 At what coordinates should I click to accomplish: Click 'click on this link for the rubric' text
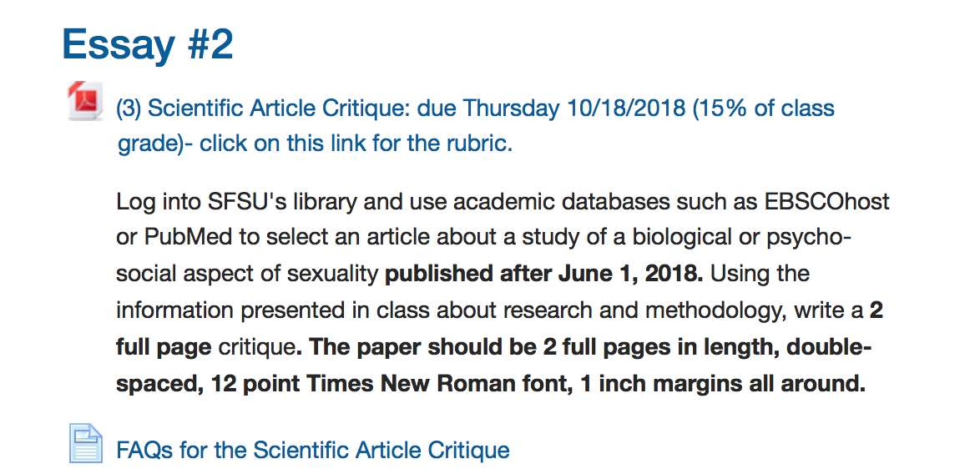point(356,144)
